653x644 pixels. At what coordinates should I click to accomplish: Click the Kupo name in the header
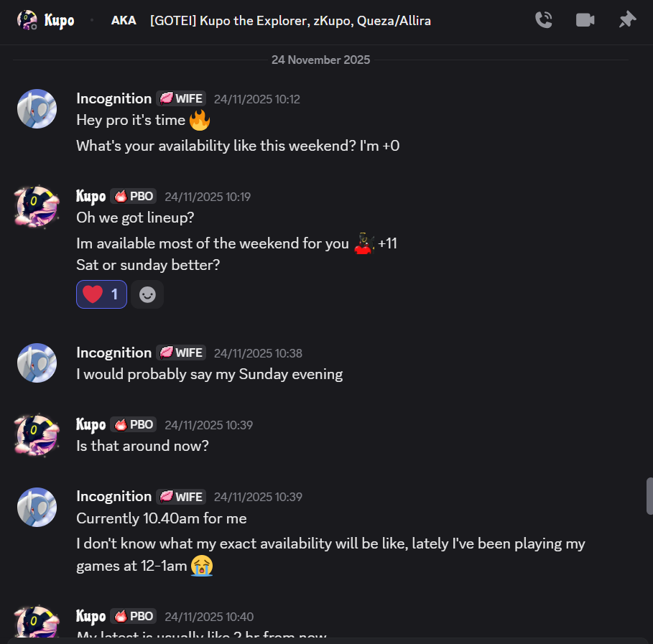pyautogui.click(x=59, y=20)
